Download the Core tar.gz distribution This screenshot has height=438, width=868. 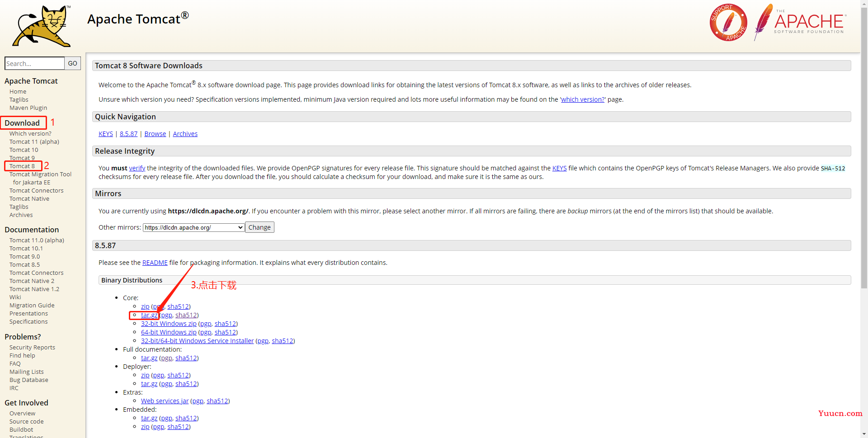click(x=149, y=315)
